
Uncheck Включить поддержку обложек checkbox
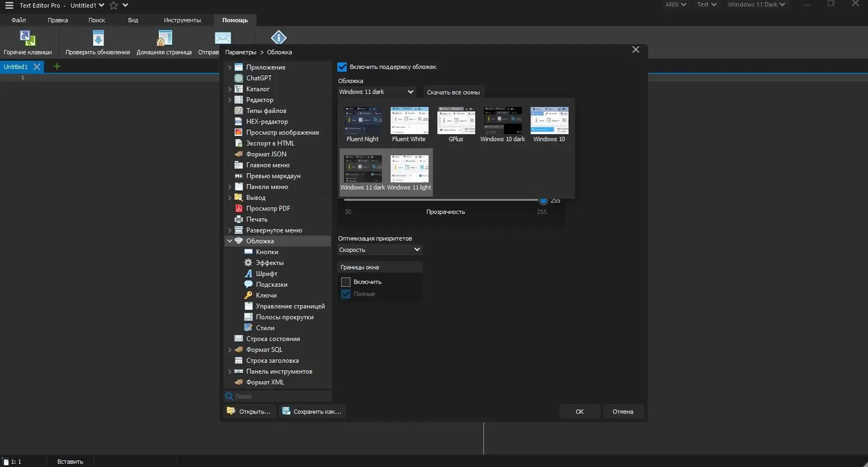click(x=342, y=67)
